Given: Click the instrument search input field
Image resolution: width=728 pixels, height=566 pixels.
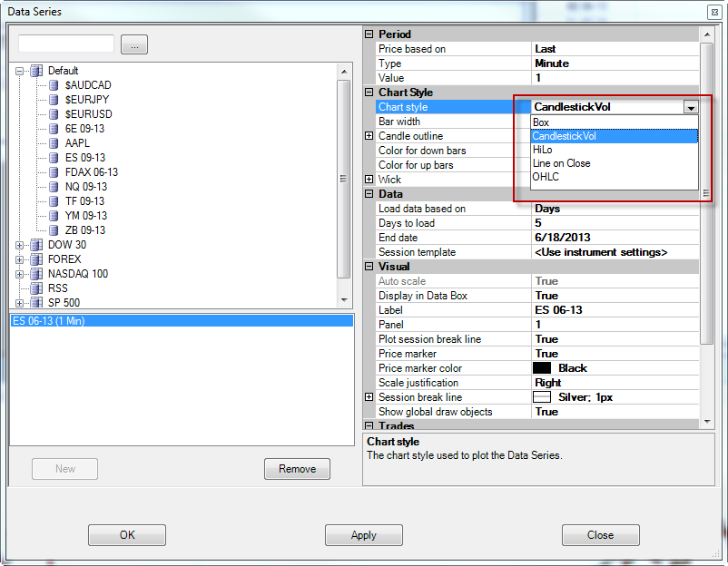Looking at the screenshot, I should click(66, 44).
